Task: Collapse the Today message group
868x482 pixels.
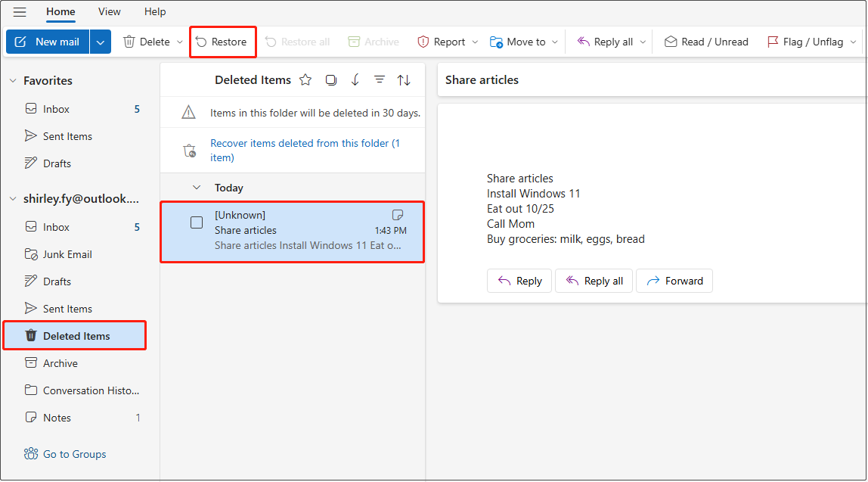Action: pos(197,187)
